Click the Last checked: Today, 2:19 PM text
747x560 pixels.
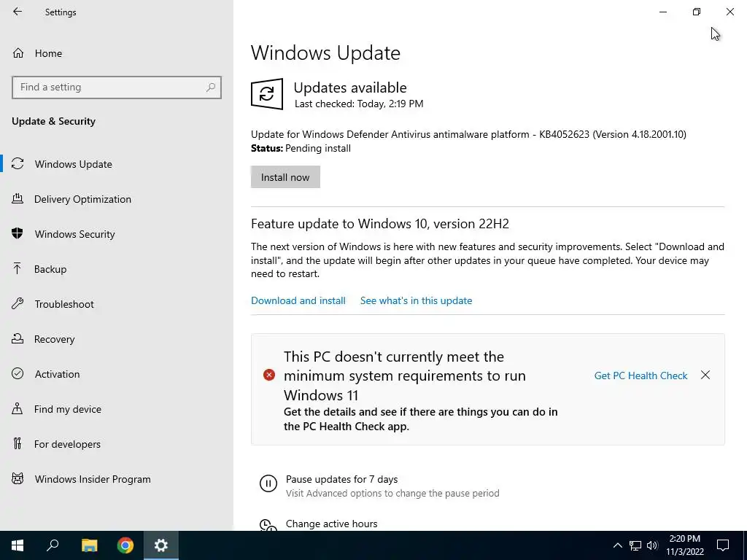pyautogui.click(x=359, y=104)
